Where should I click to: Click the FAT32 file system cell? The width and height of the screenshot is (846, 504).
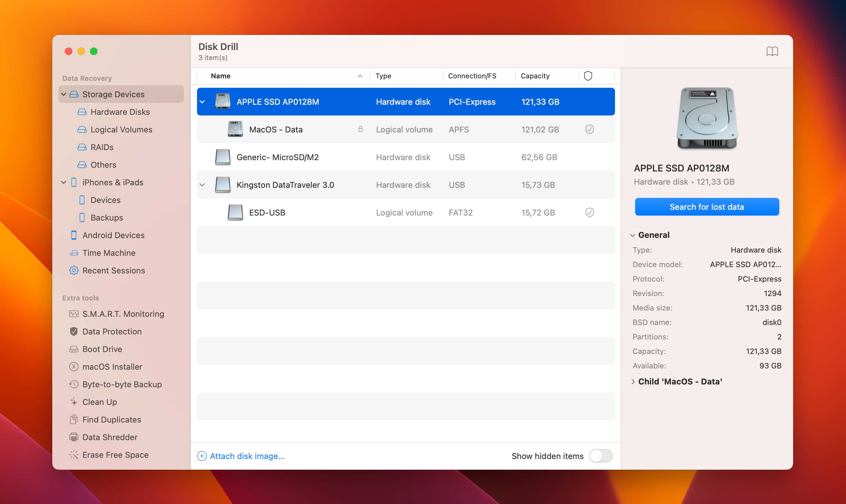[460, 213]
